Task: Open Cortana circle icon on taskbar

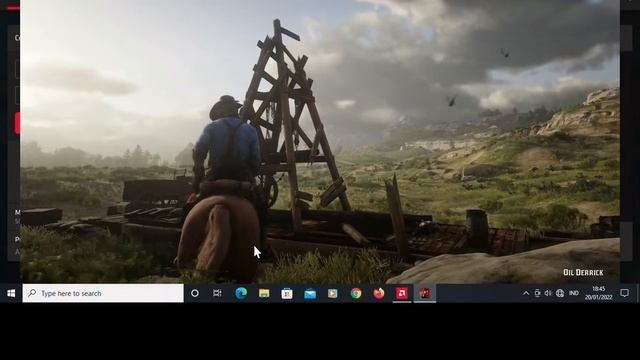Action: [x=195, y=293]
